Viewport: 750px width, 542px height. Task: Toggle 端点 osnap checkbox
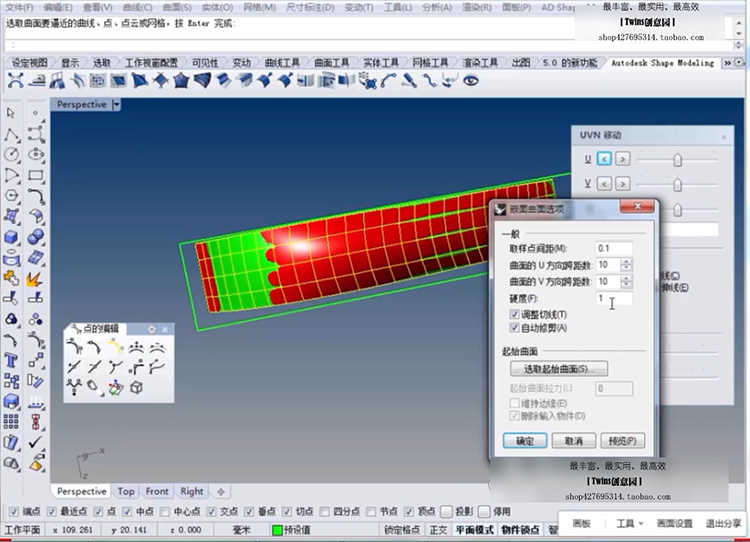(x=13, y=511)
